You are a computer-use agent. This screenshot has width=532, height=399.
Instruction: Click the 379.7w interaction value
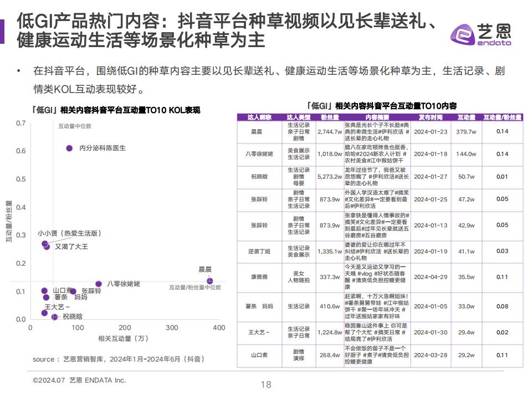pos(466,132)
